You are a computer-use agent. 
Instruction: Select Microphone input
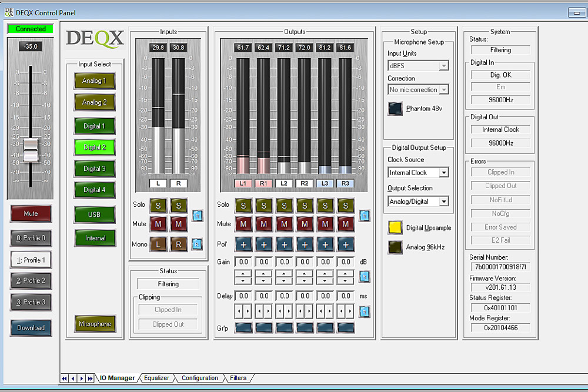[x=95, y=324]
